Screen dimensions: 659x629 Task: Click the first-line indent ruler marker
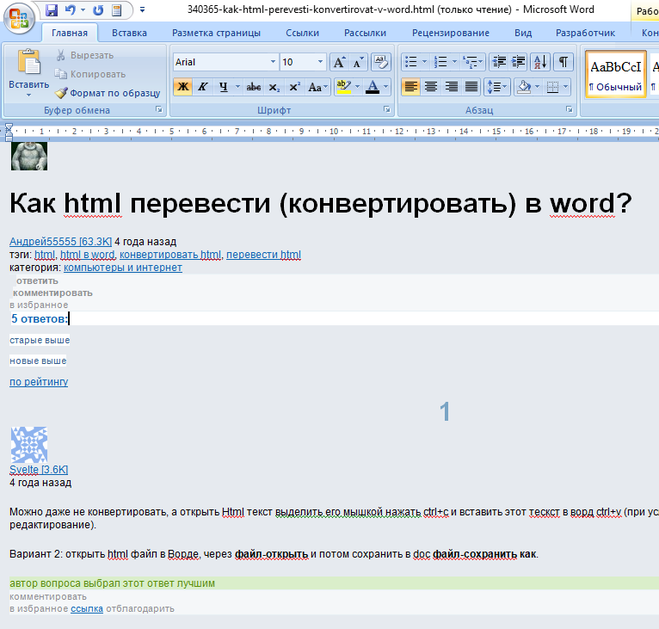(x=8, y=126)
